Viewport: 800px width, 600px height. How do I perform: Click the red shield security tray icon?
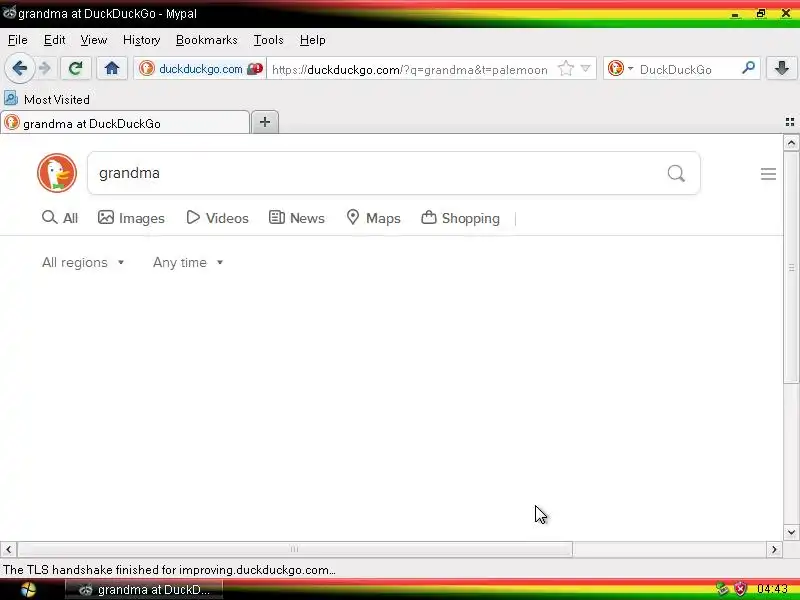point(740,589)
